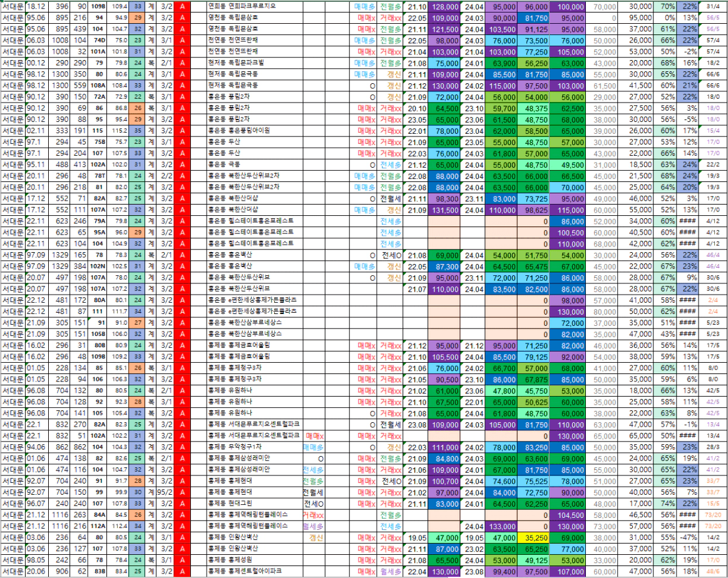
Task: Click the cell containing 121,500
Action: [444, 29]
